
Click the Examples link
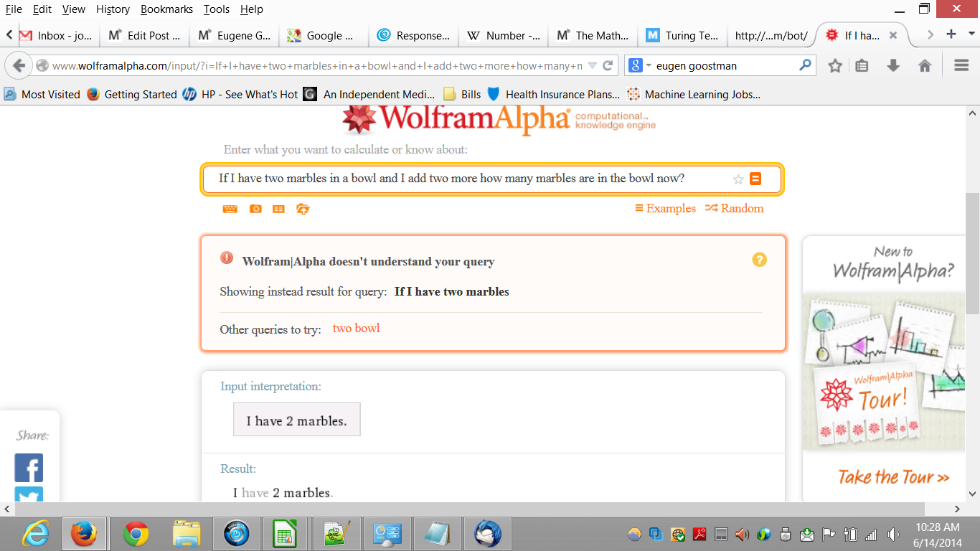pyautogui.click(x=665, y=208)
